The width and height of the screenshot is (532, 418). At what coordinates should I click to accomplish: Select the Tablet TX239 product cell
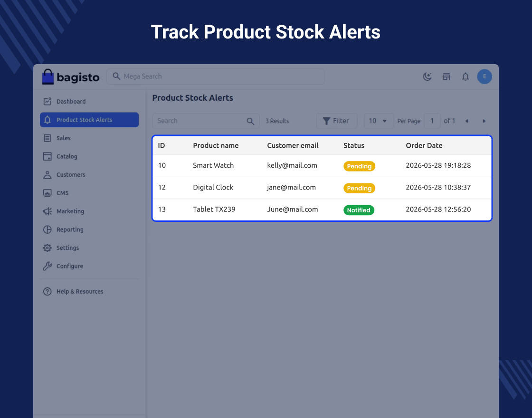pyautogui.click(x=214, y=209)
